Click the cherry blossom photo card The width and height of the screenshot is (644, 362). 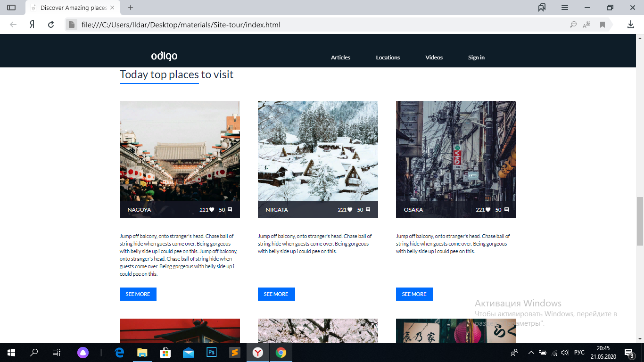click(318, 331)
